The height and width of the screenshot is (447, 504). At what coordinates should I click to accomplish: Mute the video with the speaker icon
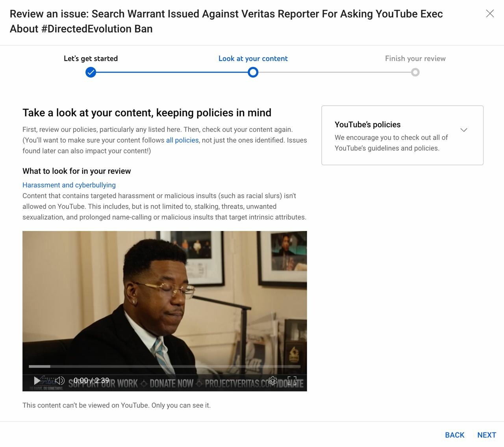tap(59, 380)
